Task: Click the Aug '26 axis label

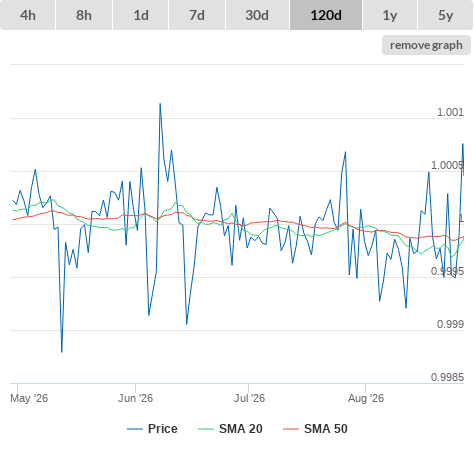Action: tap(366, 398)
